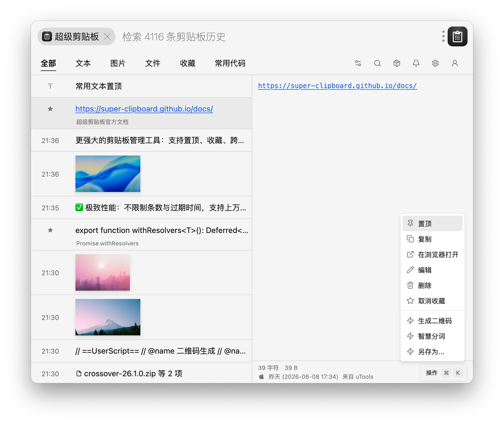Open notifications bell icon
Image resolution: width=504 pixels, height=424 pixels.
[416, 63]
